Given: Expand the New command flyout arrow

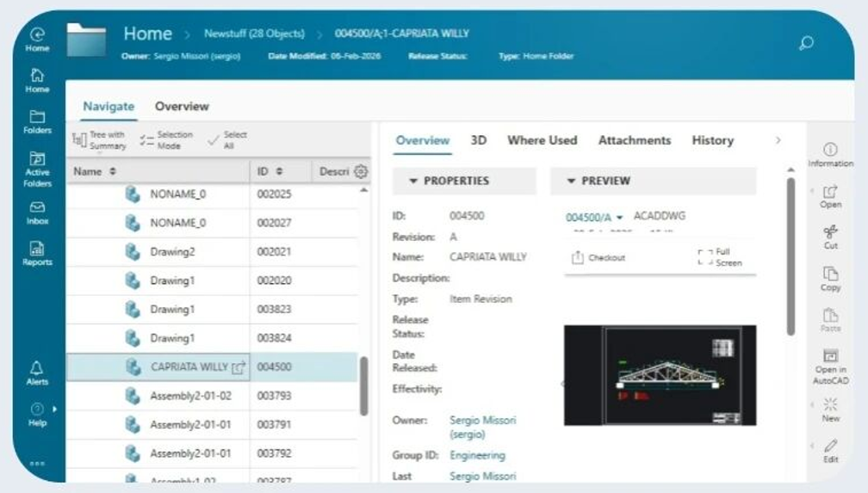Looking at the screenshot, I should click(812, 404).
